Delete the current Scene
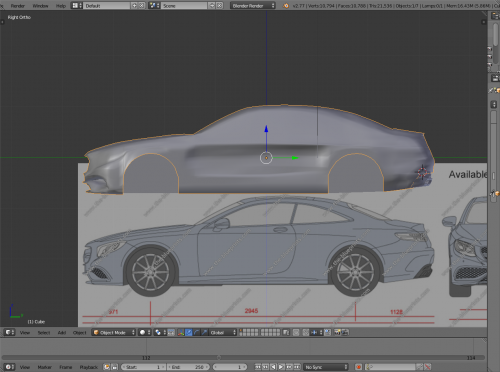Viewport: 500px width, 372px height. coord(220,6)
